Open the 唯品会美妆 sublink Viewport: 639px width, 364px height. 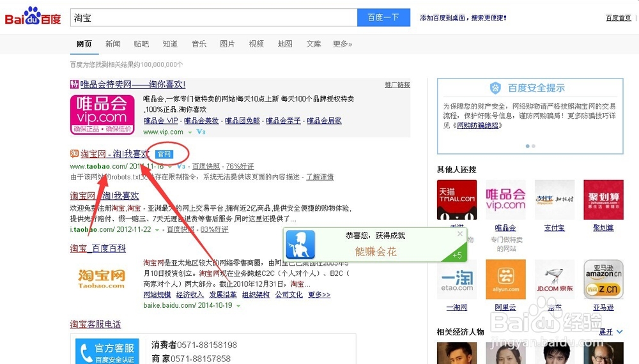coord(201,121)
